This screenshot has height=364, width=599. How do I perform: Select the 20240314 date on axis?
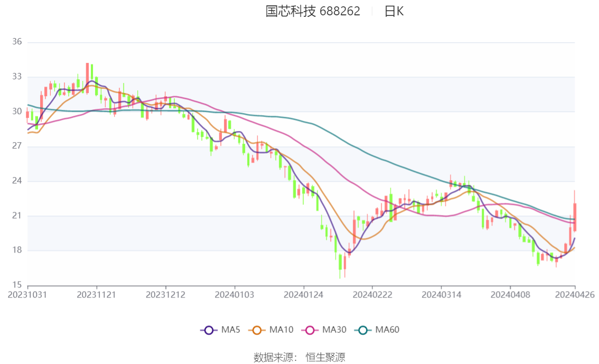click(x=441, y=295)
